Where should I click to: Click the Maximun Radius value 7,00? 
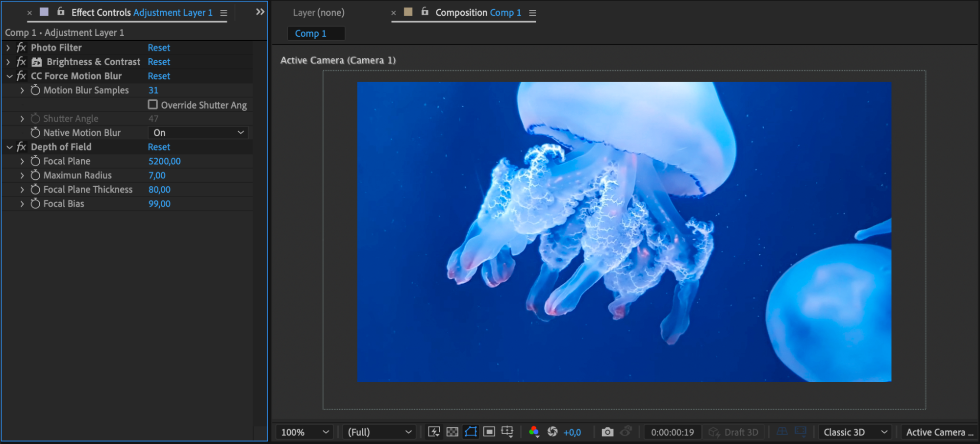157,175
